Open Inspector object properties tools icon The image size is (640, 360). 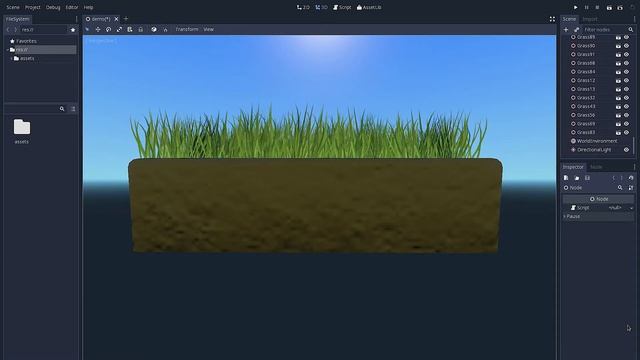[x=631, y=188]
